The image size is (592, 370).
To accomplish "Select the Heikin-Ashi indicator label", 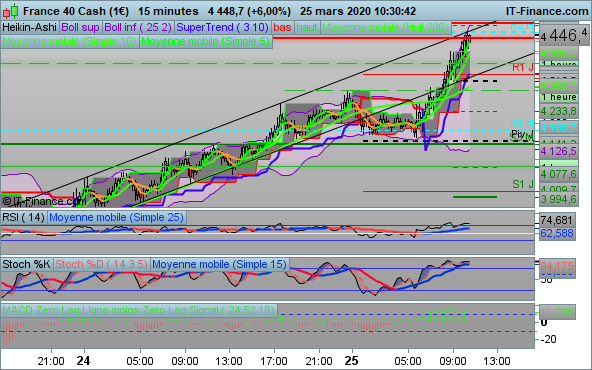I will click(x=29, y=27).
